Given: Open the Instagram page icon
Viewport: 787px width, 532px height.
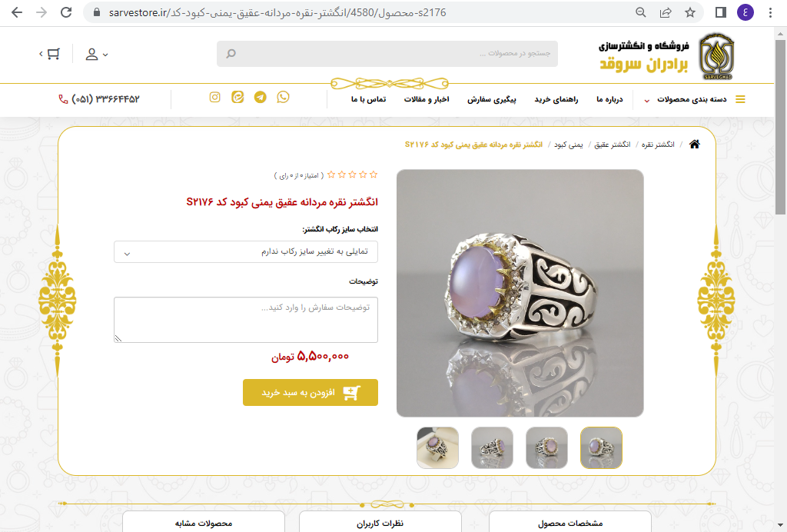Looking at the screenshot, I should point(215,97).
